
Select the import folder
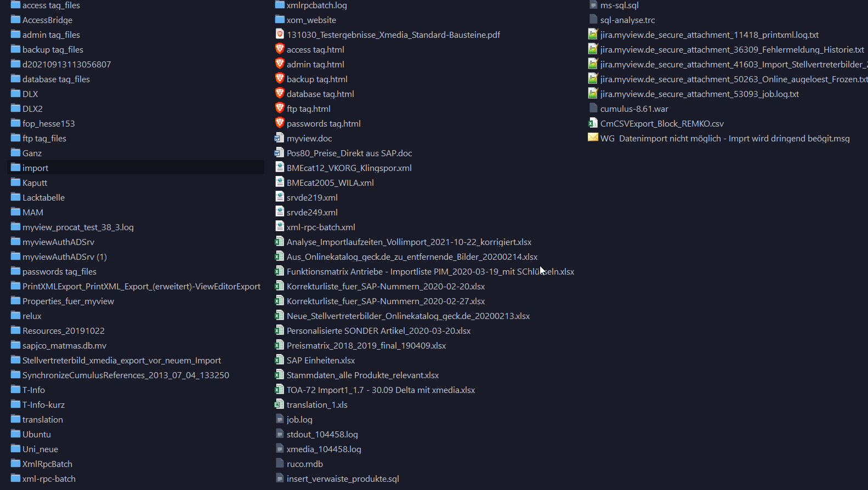pos(136,168)
